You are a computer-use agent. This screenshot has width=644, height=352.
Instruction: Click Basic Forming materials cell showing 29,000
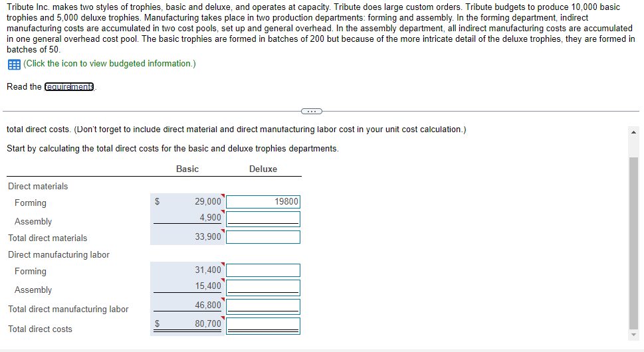(207, 201)
